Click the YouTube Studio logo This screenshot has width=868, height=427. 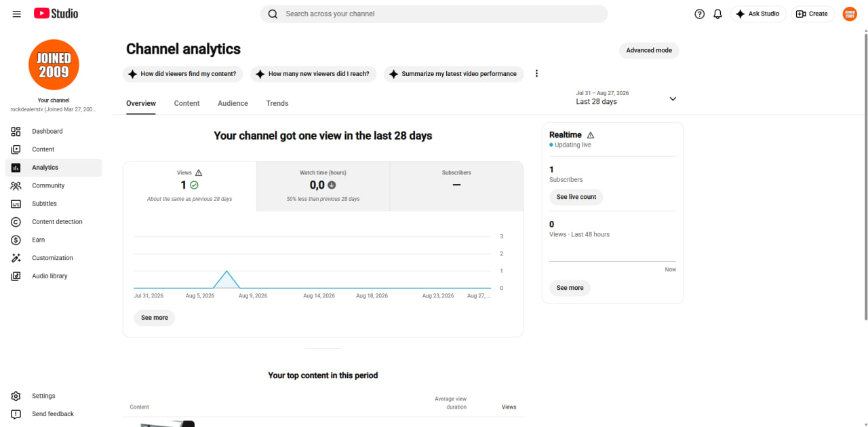pos(56,14)
